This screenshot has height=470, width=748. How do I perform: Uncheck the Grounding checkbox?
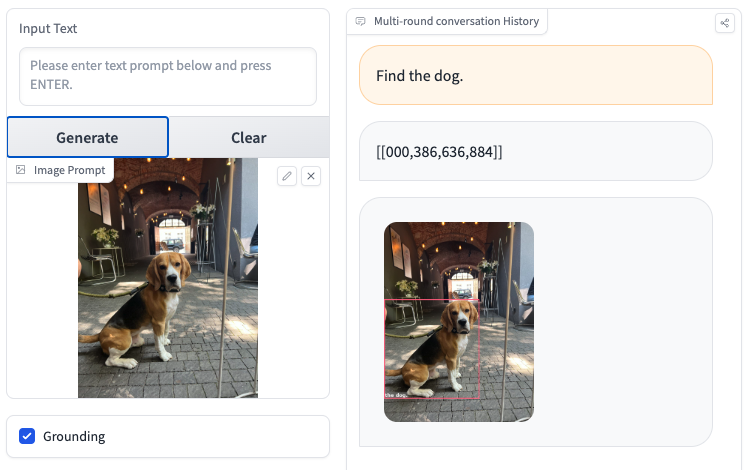(27, 436)
